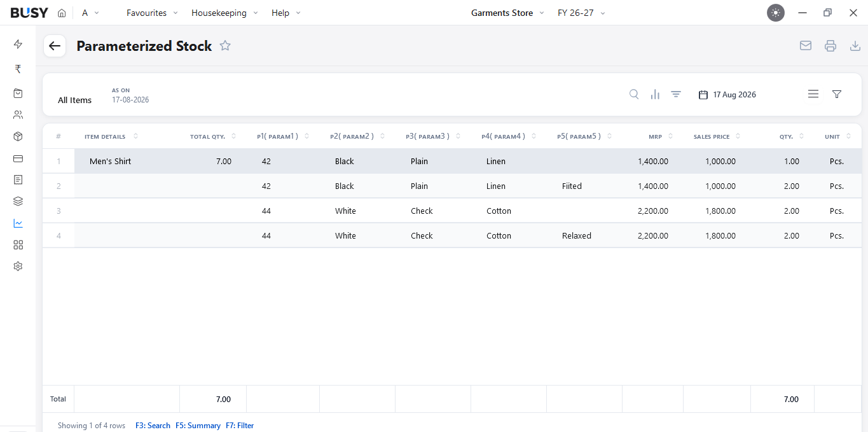The image size is (868, 432).
Task: Sort by Total Qty. column
Action: click(213, 137)
